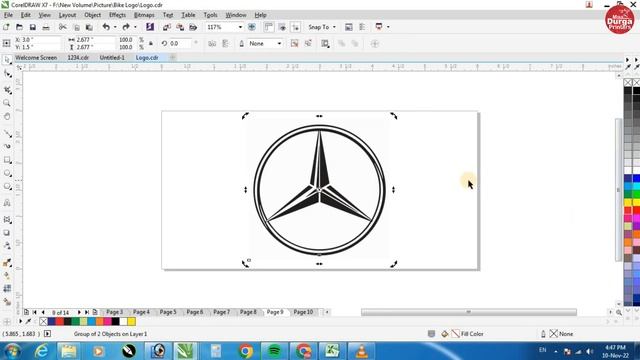Select the Text tool
Screen dimensions: 640x360
point(7,203)
